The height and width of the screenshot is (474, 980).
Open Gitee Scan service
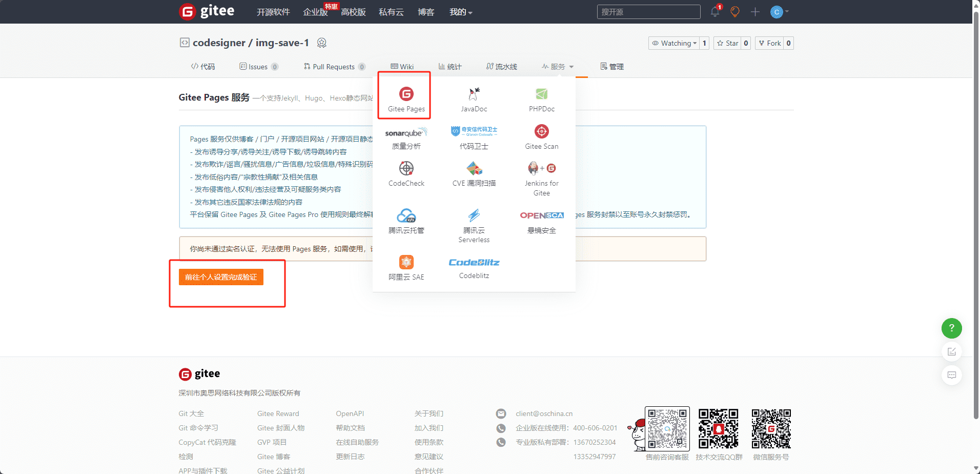point(541,137)
